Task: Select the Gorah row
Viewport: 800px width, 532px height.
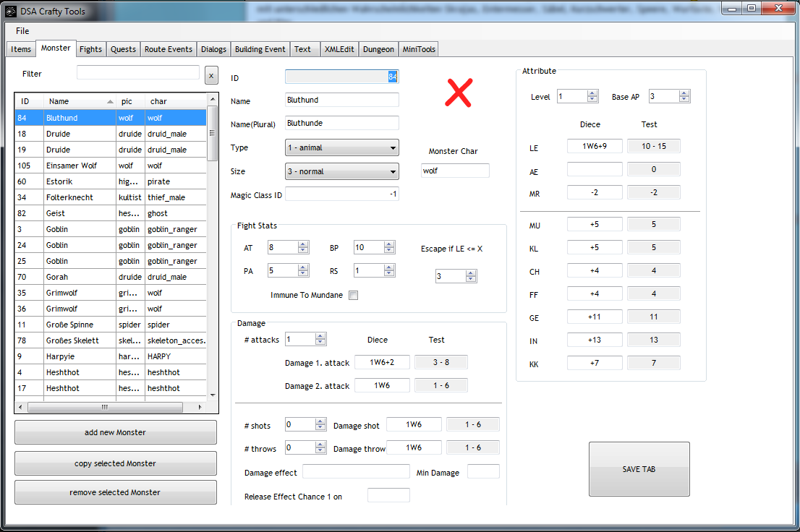Action: coord(111,277)
